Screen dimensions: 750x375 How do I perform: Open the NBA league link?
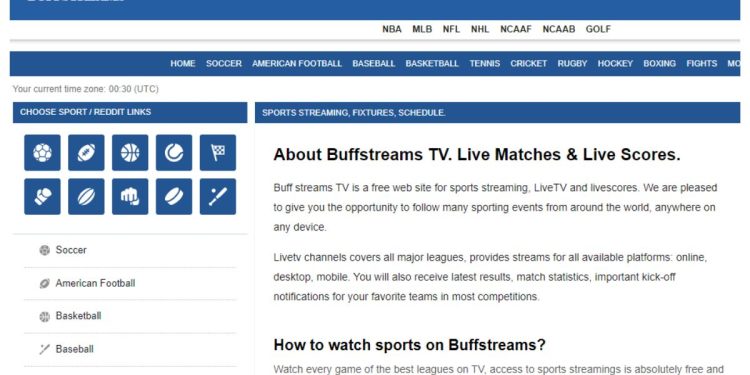(392, 29)
